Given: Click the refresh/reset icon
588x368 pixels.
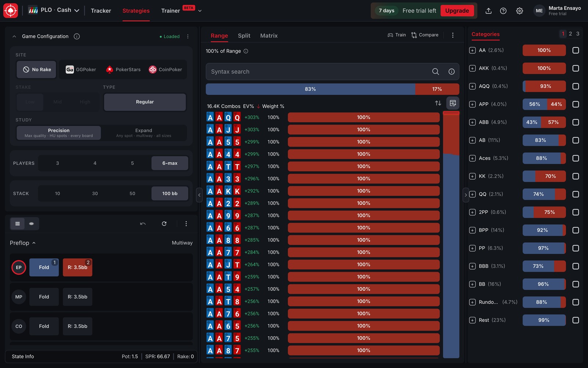Looking at the screenshot, I should pyautogui.click(x=164, y=224).
